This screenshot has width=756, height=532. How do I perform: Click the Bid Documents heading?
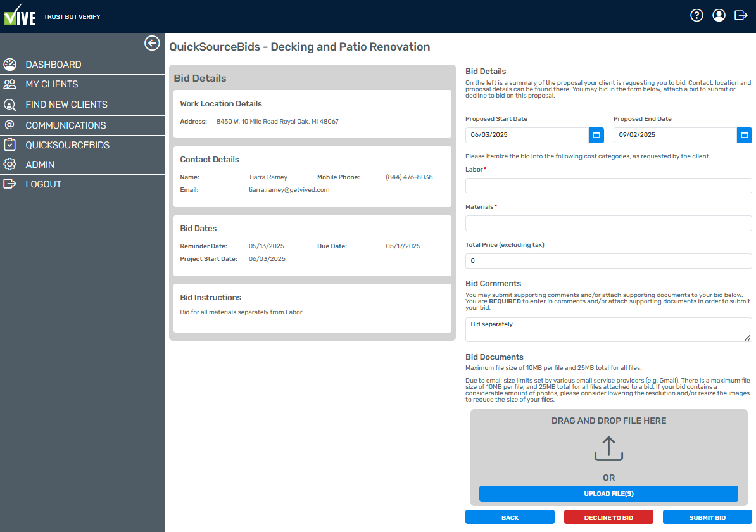click(x=495, y=357)
